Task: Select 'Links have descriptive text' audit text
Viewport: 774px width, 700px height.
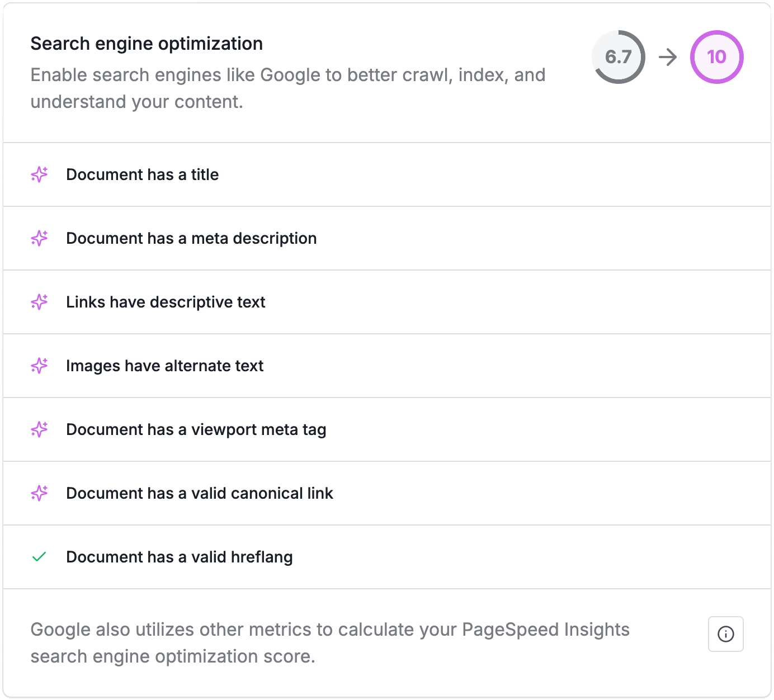Action: pyautogui.click(x=166, y=302)
